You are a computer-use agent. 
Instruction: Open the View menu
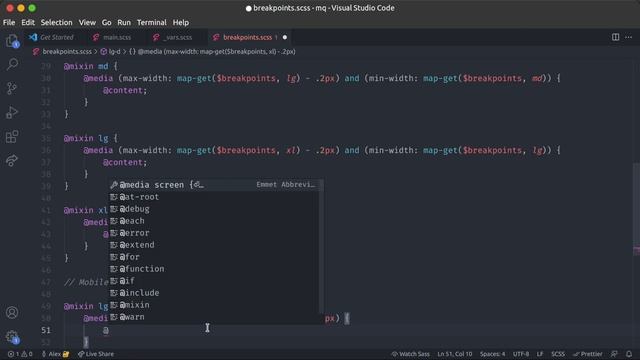click(x=87, y=22)
